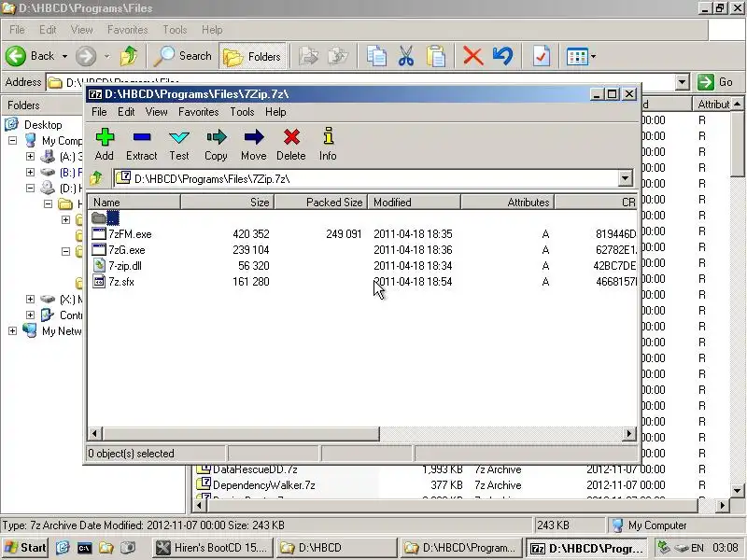Open the Help menu in 7-Zip
The width and height of the screenshot is (747, 560).
coord(275,112)
